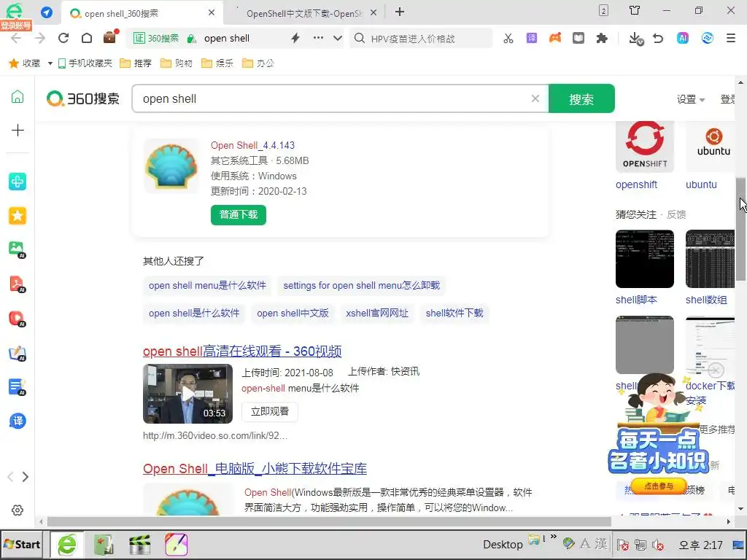
Task: Open the AI assistant icon in toolbar
Action: pyautogui.click(x=683, y=38)
